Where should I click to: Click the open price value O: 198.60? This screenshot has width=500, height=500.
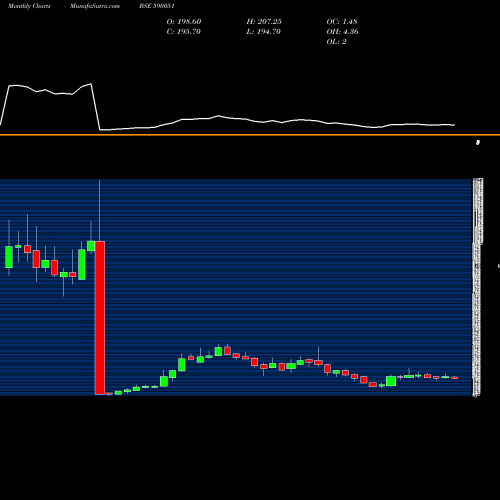click(184, 22)
